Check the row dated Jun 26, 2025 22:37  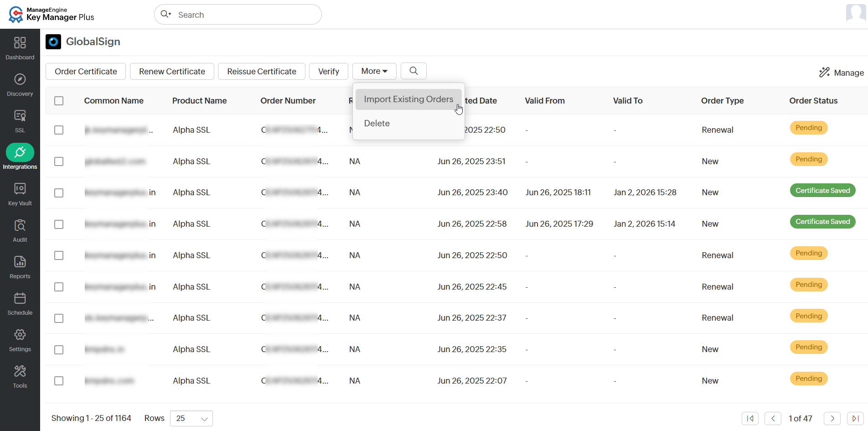[59, 318]
